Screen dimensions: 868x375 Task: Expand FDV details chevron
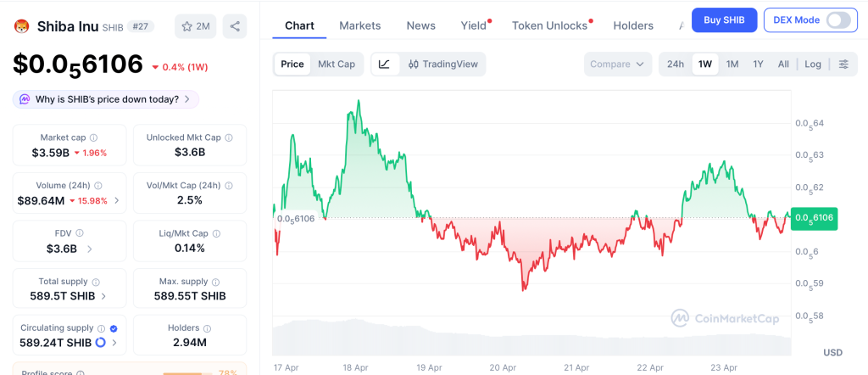click(90, 249)
